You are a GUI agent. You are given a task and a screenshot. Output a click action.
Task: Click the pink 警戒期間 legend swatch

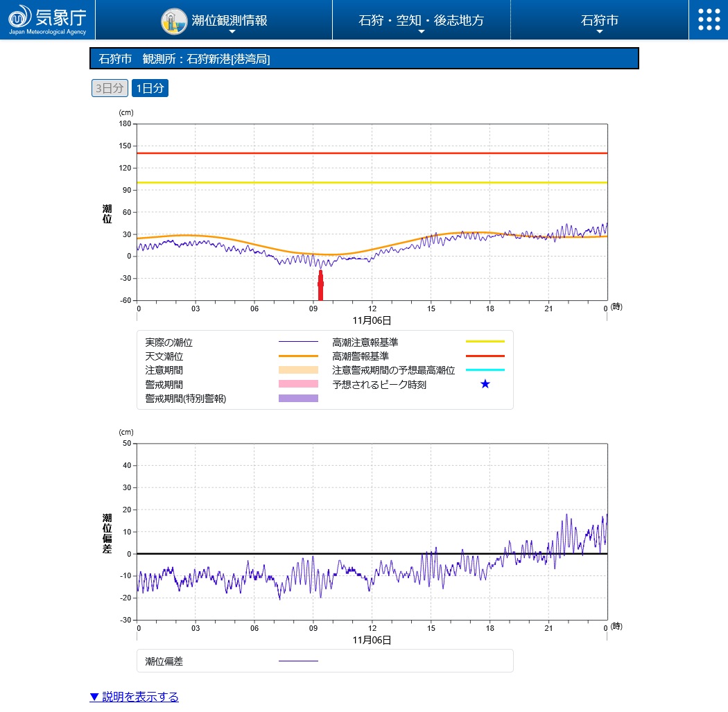tap(298, 384)
